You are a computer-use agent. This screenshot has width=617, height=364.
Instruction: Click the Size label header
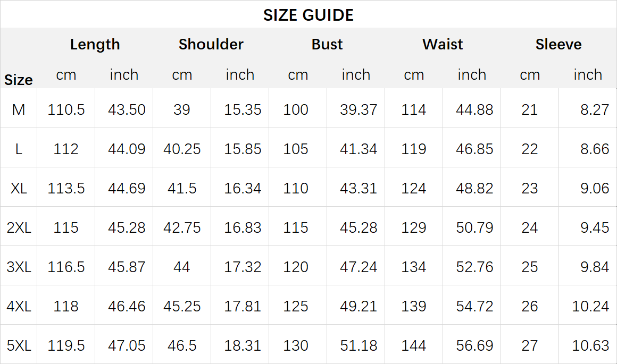click(x=19, y=80)
